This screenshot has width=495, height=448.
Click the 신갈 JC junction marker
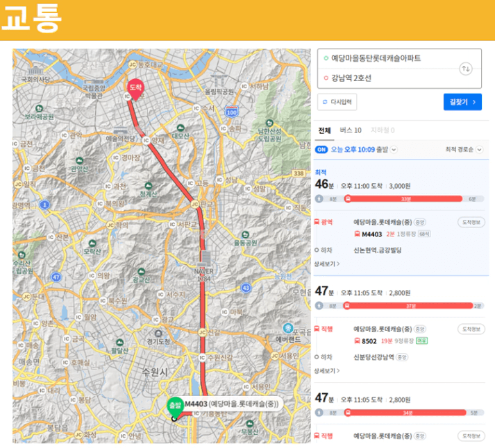click(202, 332)
